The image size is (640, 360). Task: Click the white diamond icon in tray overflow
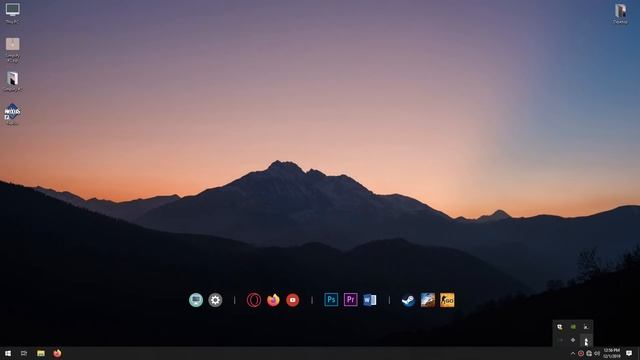tap(573, 340)
